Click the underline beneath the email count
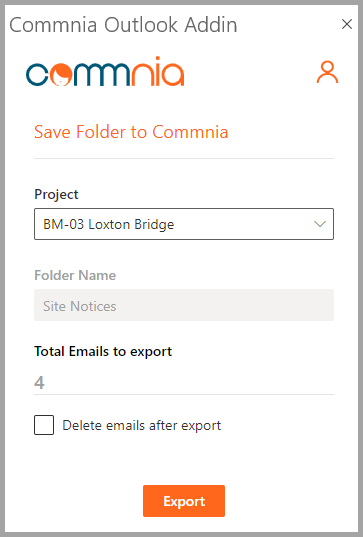 click(x=184, y=395)
